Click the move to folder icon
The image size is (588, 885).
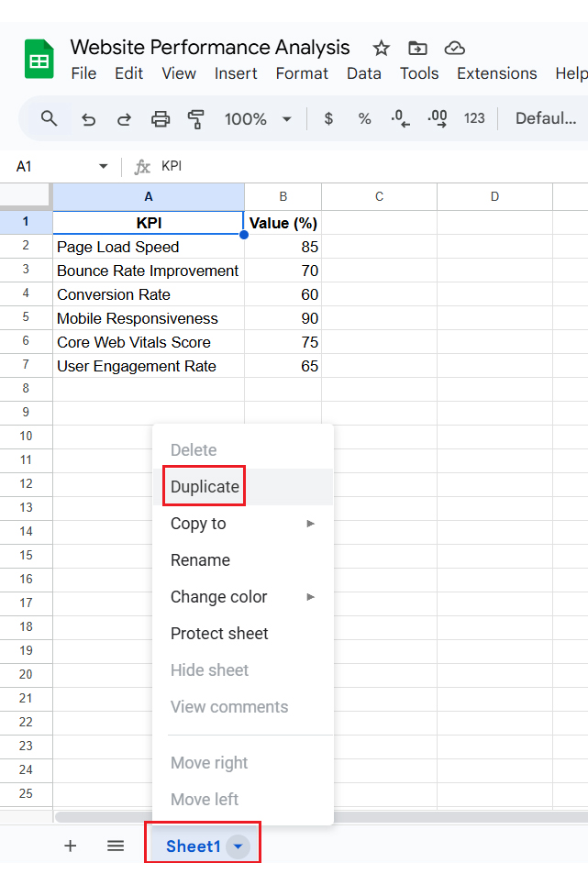pyautogui.click(x=418, y=48)
